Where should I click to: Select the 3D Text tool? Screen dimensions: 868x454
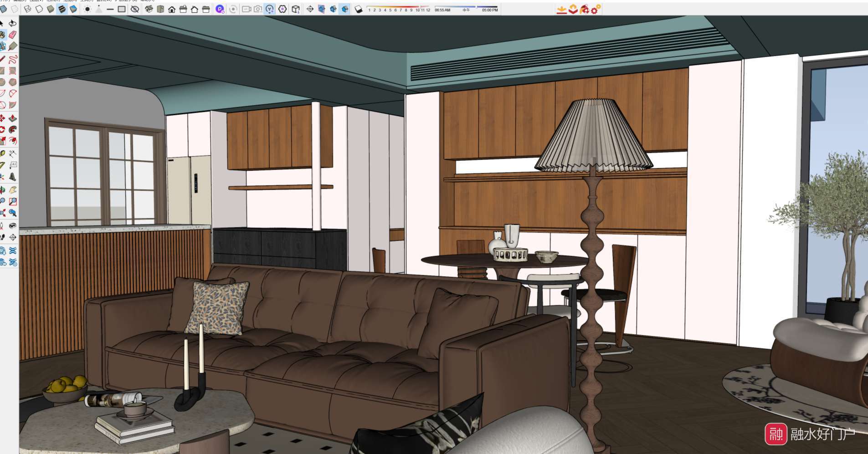tap(13, 177)
